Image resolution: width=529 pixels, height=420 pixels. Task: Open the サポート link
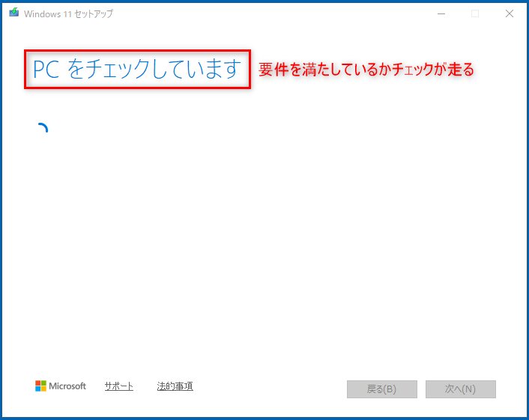(118, 386)
